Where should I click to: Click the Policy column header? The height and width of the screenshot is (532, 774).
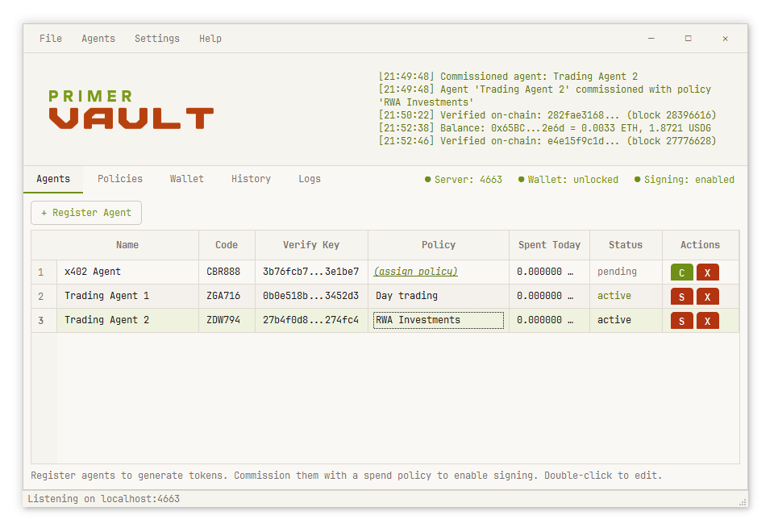click(x=439, y=245)
